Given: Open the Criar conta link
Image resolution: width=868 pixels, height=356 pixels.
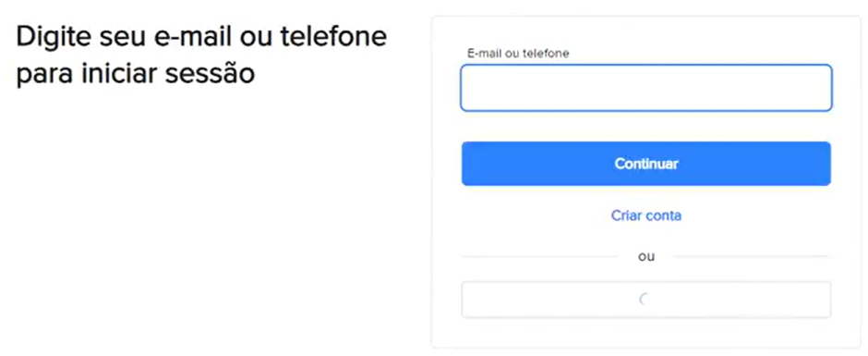Looking at the screenshot, I should point(646,215).
